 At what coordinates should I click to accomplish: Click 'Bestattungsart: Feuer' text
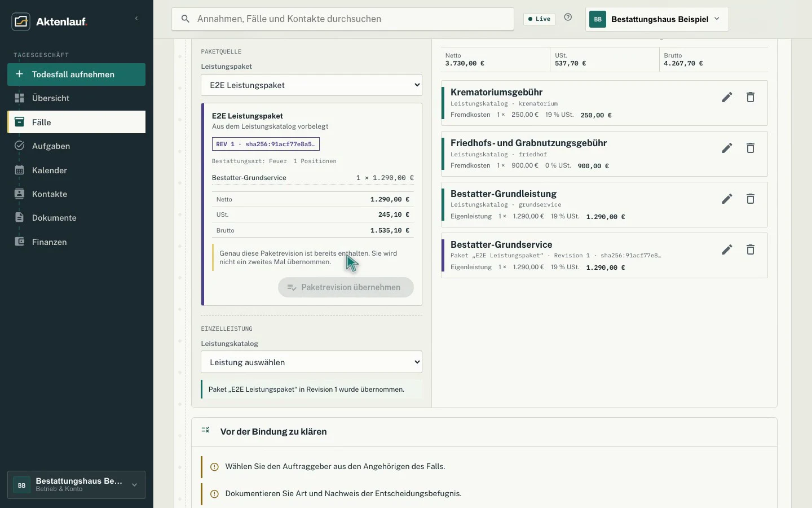point(249,161)
